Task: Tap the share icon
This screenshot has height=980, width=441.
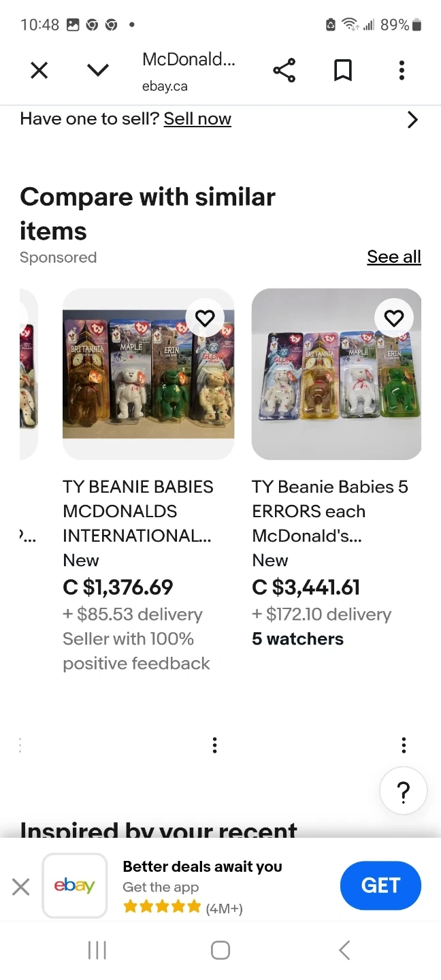Action: click(284, 70)
